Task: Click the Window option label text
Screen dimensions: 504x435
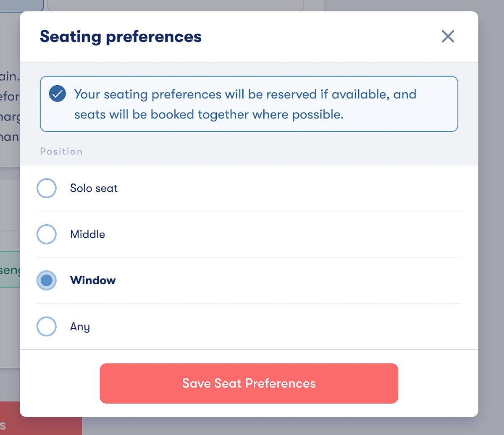Action: click(93, 280)
